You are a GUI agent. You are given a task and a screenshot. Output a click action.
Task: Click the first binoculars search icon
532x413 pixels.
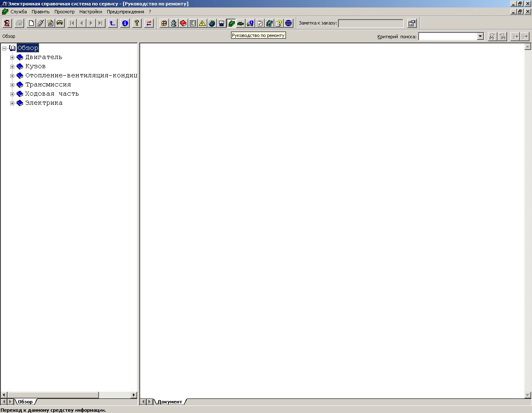click(493, 37)
